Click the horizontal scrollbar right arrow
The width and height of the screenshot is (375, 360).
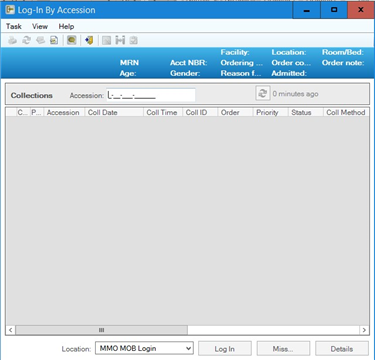pyautogui.click(x=364, y=330)
